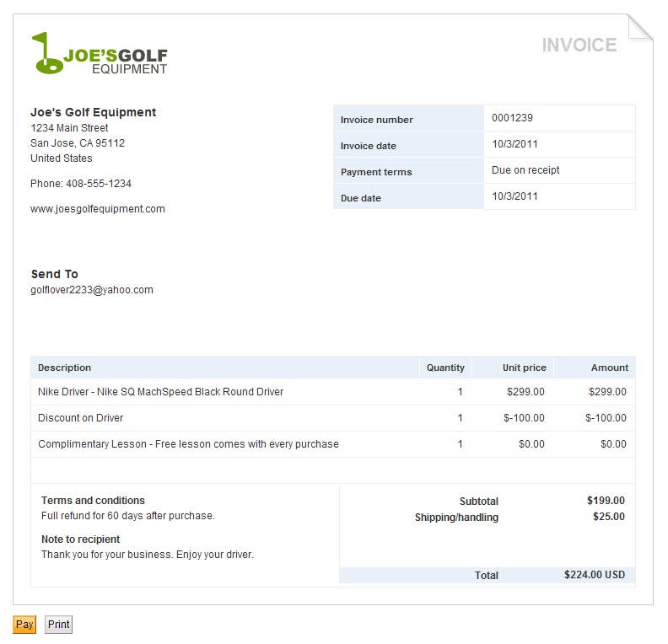Click the Joe's Golf logo icon
Image resolution: width=668 pixels, height=644 pixels.
coord(47,54)
